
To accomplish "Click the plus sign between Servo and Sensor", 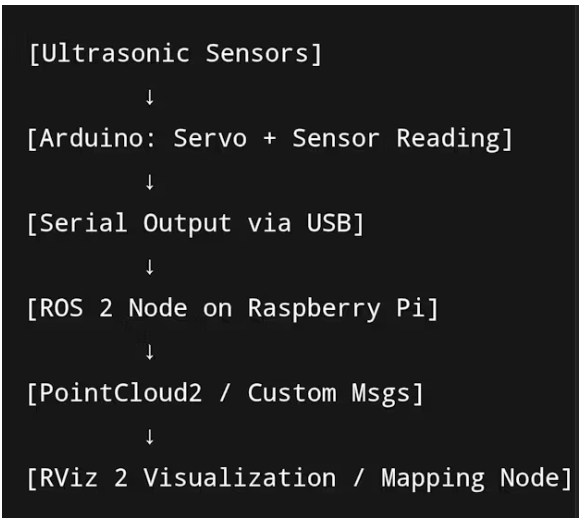I will (x=269, y=138).
